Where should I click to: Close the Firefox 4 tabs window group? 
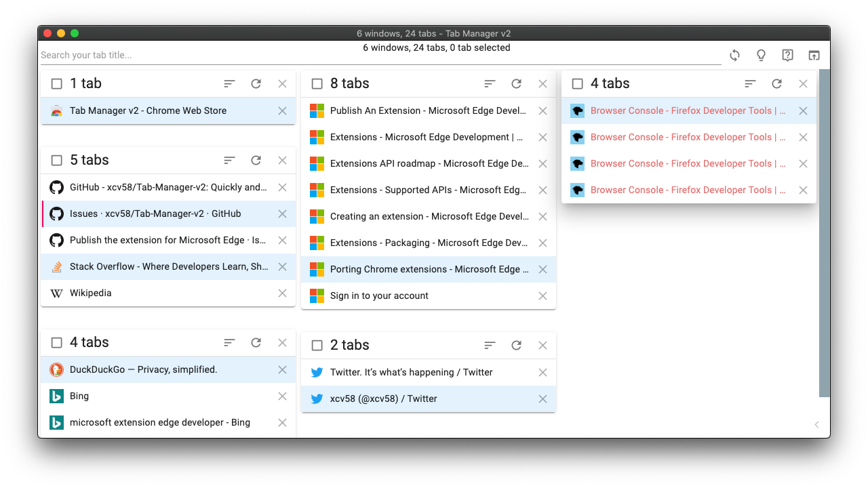point(804,84)
